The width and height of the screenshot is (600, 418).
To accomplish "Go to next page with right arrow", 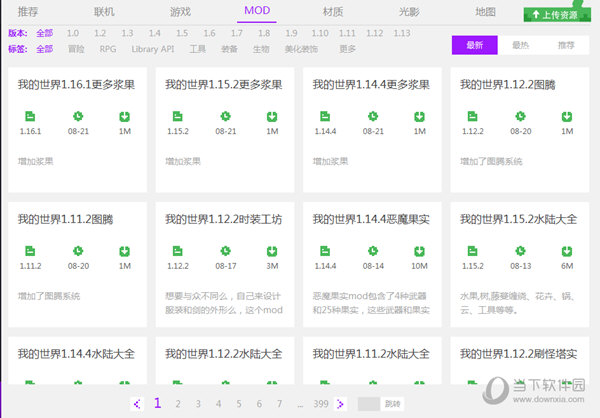I will tap(341, 404).
